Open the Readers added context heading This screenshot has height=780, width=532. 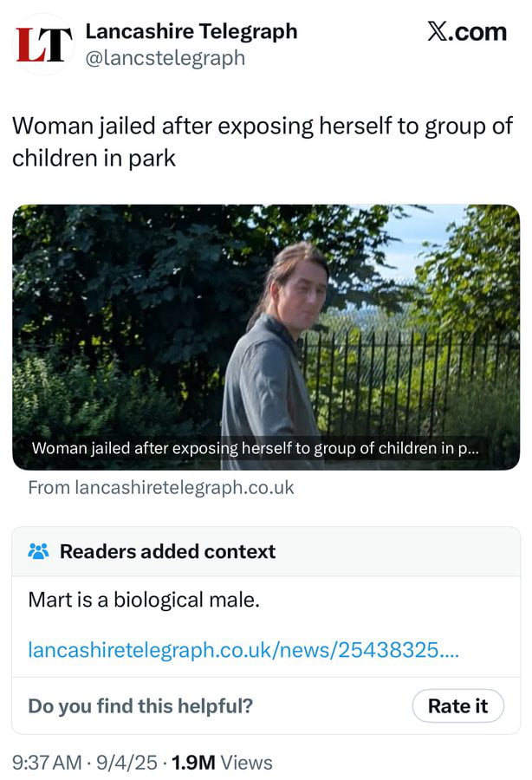click(x=167, y=551)
